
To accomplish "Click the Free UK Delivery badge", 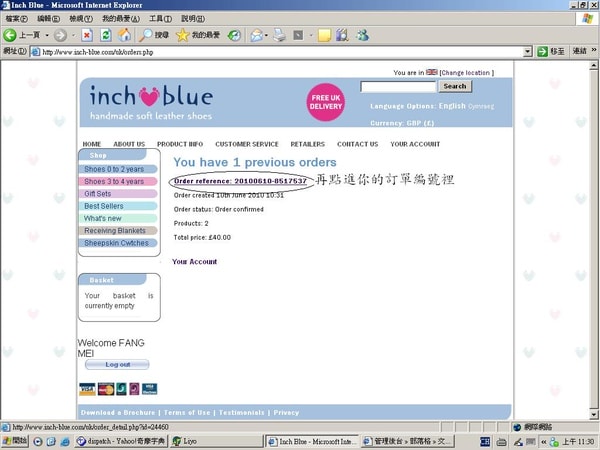I will click(326, 102).
